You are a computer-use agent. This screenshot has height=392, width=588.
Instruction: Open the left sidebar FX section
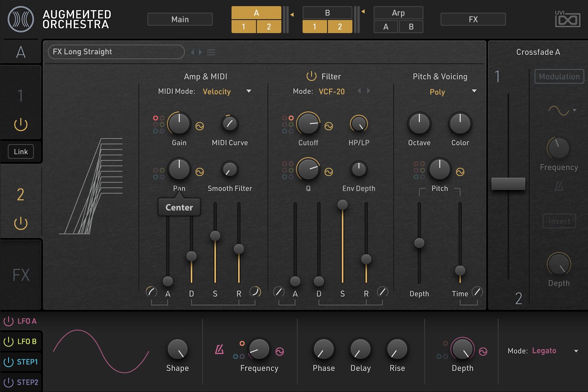pyautogui.click(x=21, y=275)
